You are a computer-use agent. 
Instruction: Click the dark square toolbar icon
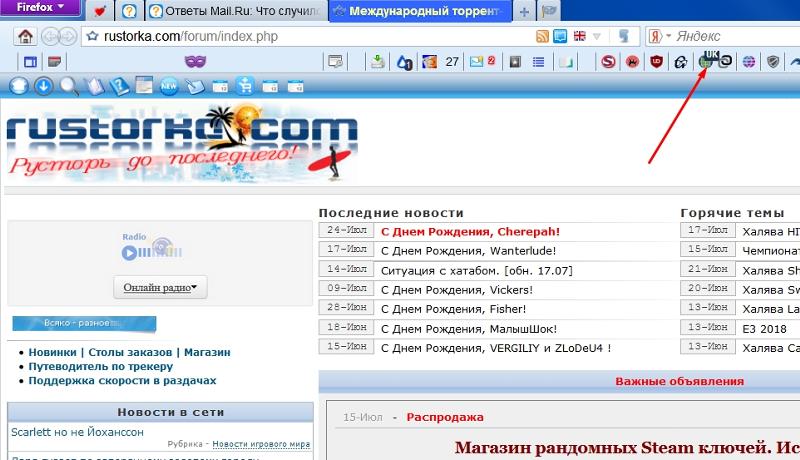point(515,62)
